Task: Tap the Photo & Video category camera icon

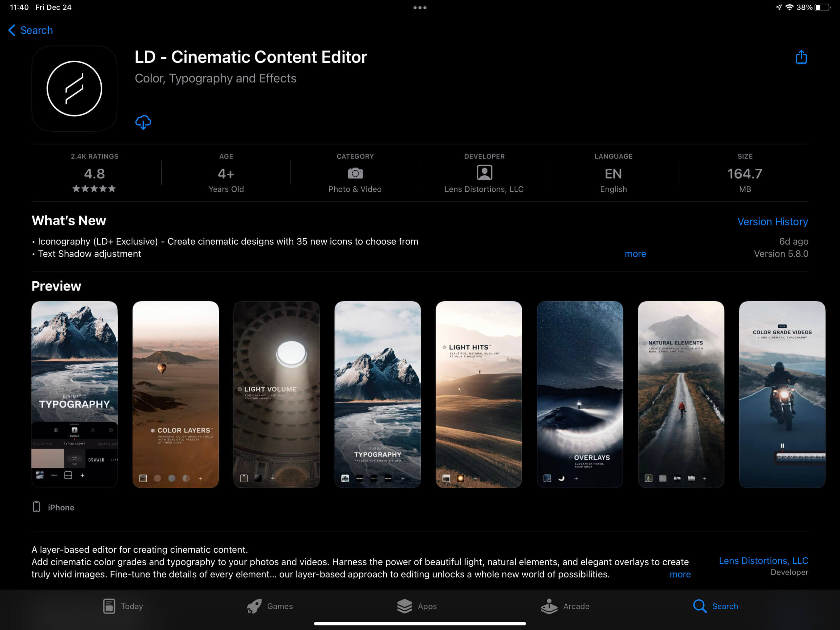Action: point(355,173)
